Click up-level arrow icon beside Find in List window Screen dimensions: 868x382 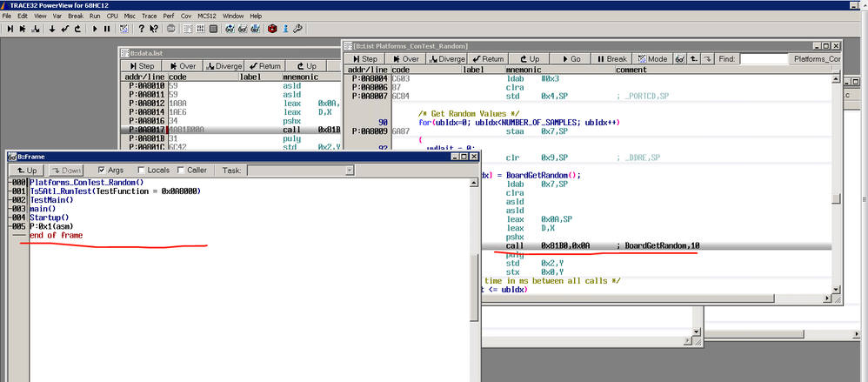coord(693,58)
